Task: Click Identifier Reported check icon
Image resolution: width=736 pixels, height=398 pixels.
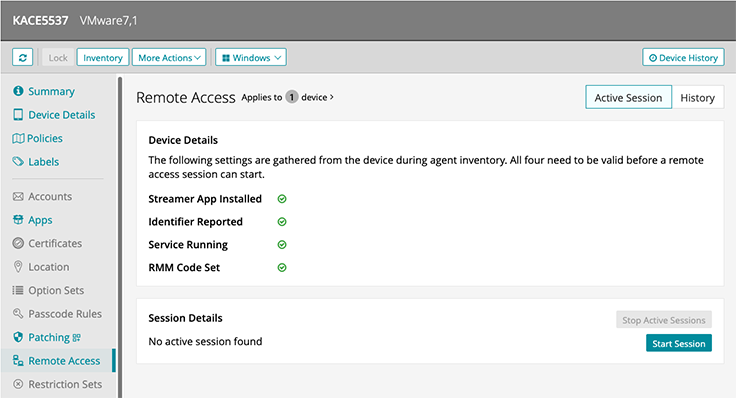Action: 282,222
